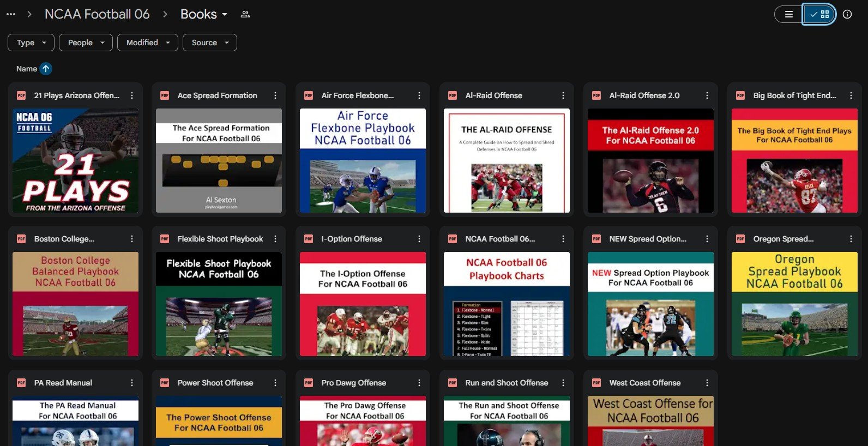Screen dimensions: 868x446
Task: Open the Air Force Flexbone Playbook thumbnail
Action: 363,160
